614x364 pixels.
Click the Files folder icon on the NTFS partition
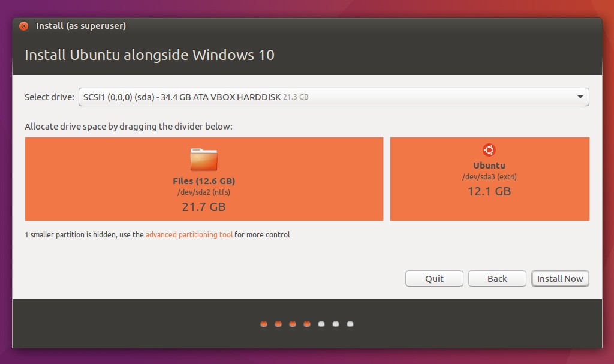204,157
